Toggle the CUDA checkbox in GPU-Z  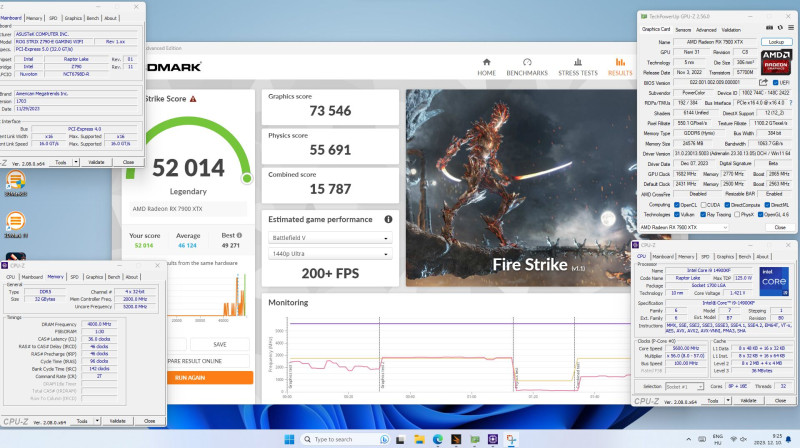pos(704,205)
